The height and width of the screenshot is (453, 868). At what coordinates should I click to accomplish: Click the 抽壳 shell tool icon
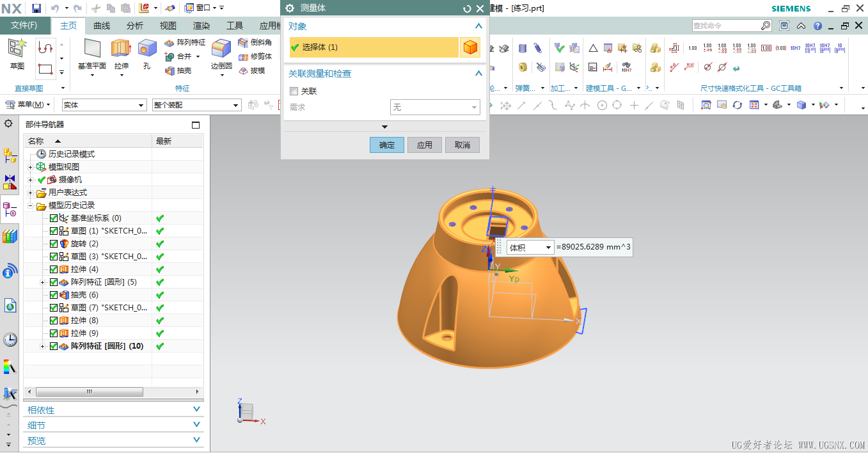coord(170,70)
